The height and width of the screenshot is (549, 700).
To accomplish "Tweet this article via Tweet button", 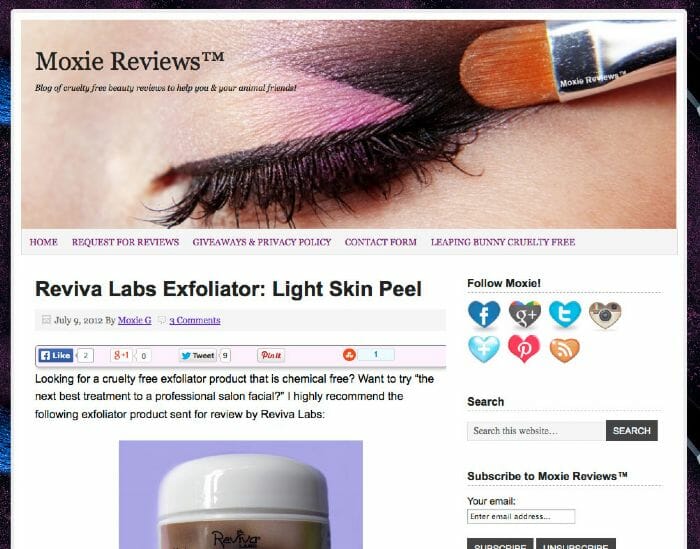I will tap(198, 355).
